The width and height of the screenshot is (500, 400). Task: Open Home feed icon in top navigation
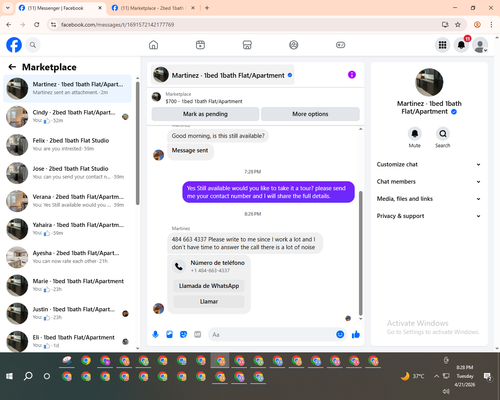pyautogui.click(x=153, y=45)
